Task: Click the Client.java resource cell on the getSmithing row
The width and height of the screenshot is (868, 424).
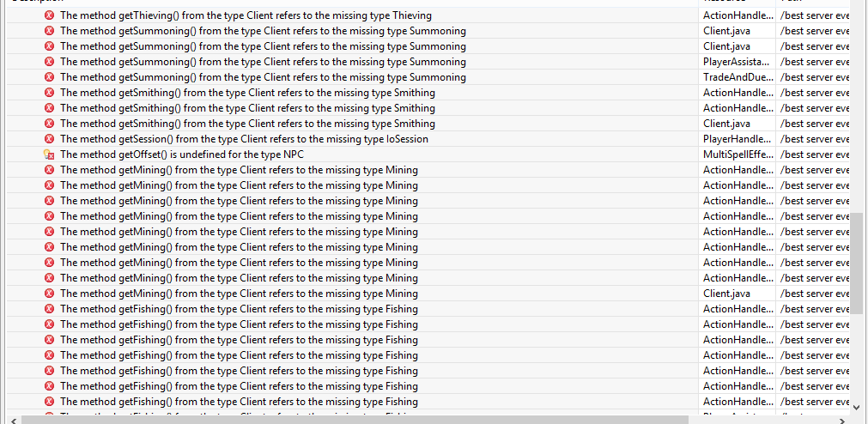Action: pos(726,124)
